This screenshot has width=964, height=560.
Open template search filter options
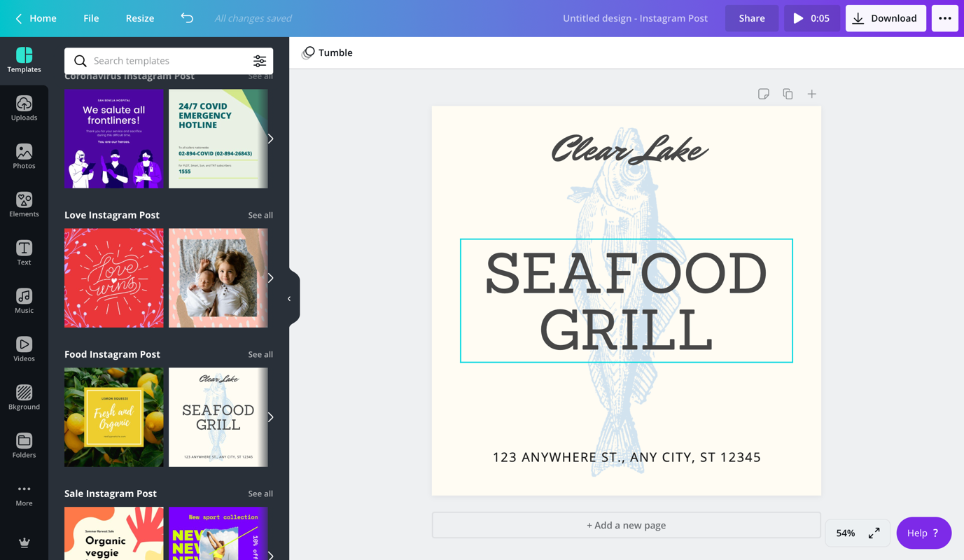[x=260, y=61]
